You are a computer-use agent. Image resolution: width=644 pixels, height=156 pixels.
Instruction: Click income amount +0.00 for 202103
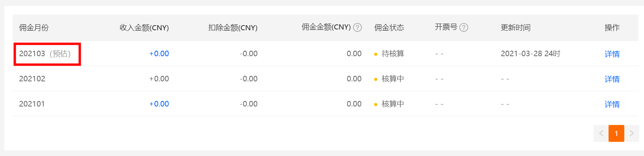159,54
